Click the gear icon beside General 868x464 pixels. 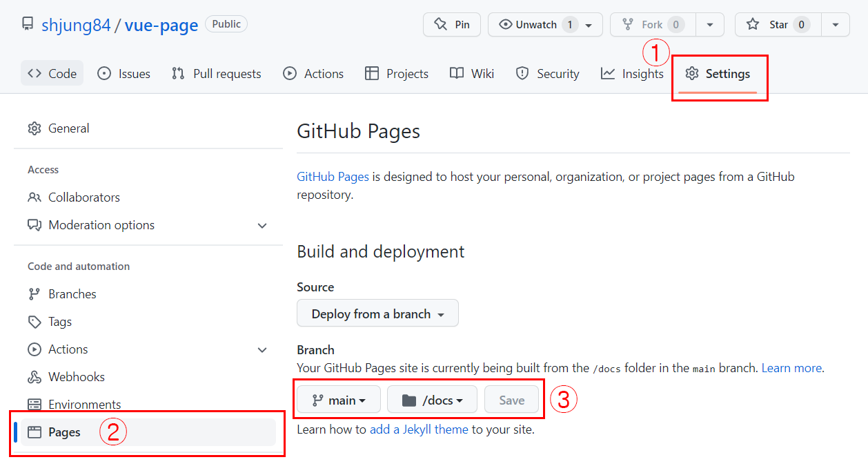tap(34, 128)
